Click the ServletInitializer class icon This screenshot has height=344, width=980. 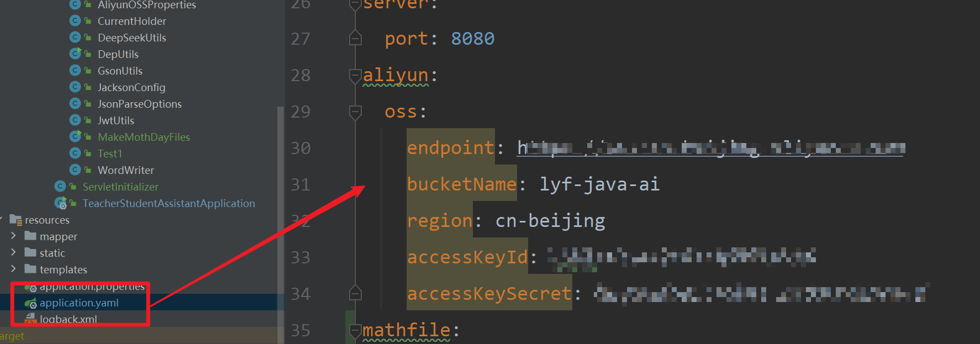pyautogui.click(x=60, y=187)
